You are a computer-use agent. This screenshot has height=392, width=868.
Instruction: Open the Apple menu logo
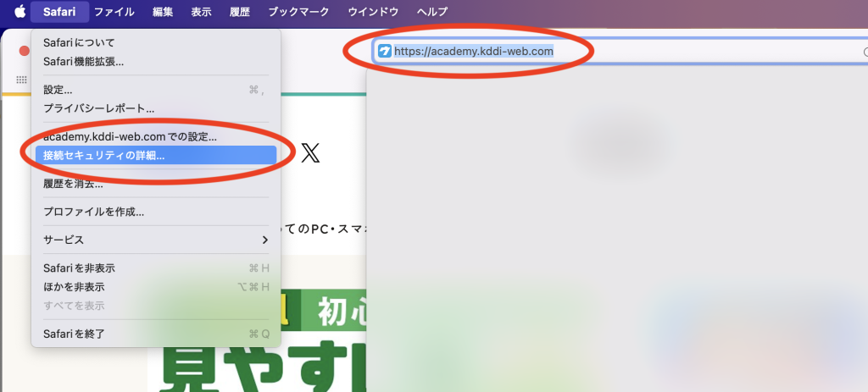(x=19, y=12)
